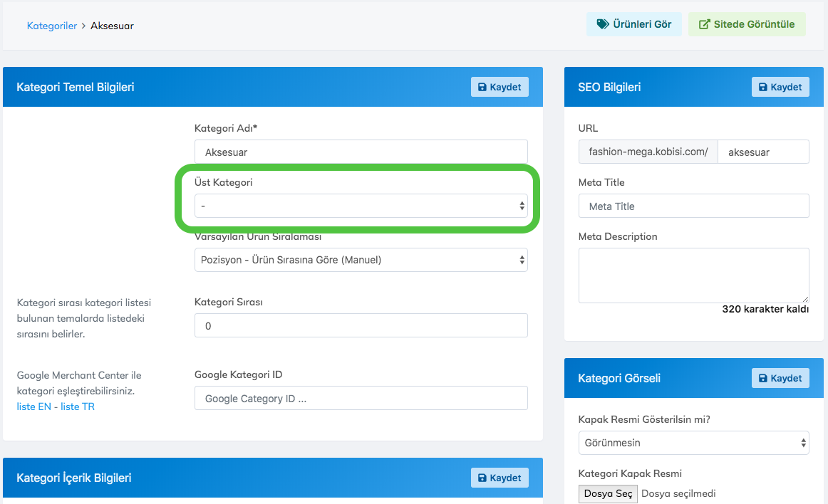Focus the Meta Title input
Image resolution: width=828 pixels, height=504 pixels.
click(x=693, y=206)
